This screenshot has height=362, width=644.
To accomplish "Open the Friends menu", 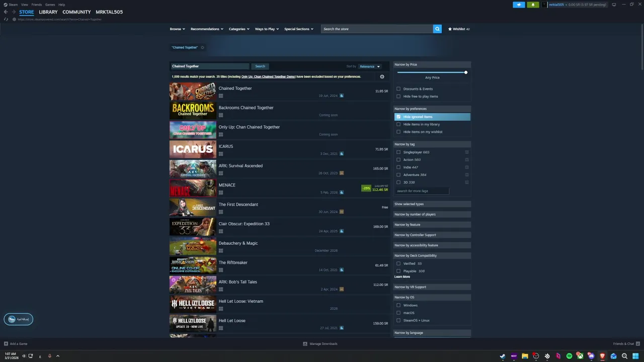I will (37, 5).
